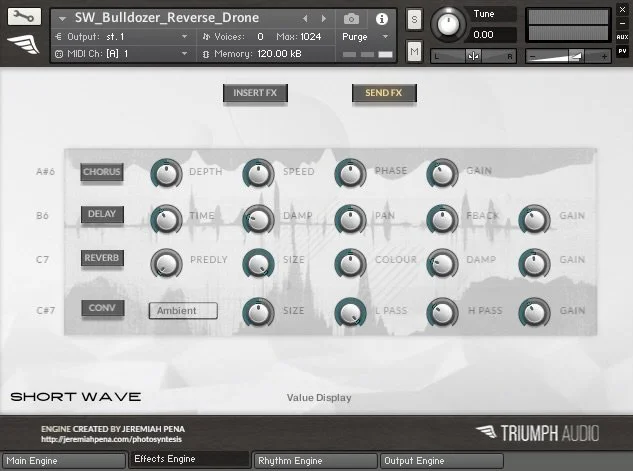Viewport: 633px width, 471px height.
Task: Mute the instrument with M button
Action: click(x=414, y=51)
